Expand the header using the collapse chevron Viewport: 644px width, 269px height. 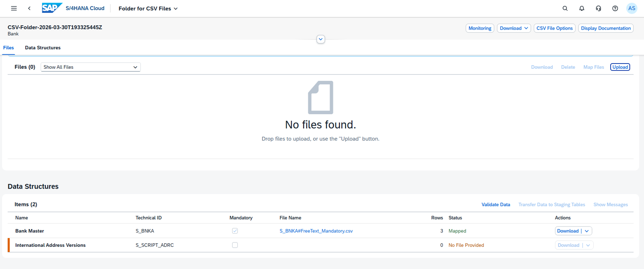coord(321,39)
